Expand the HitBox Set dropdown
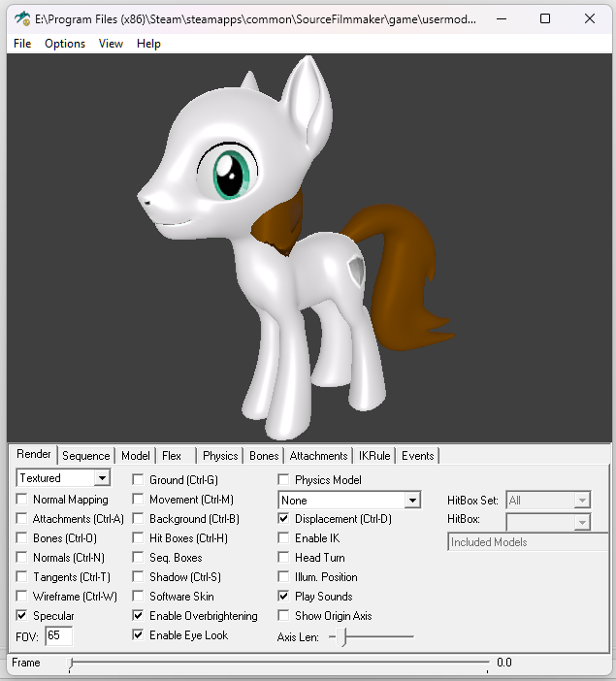 581,501
